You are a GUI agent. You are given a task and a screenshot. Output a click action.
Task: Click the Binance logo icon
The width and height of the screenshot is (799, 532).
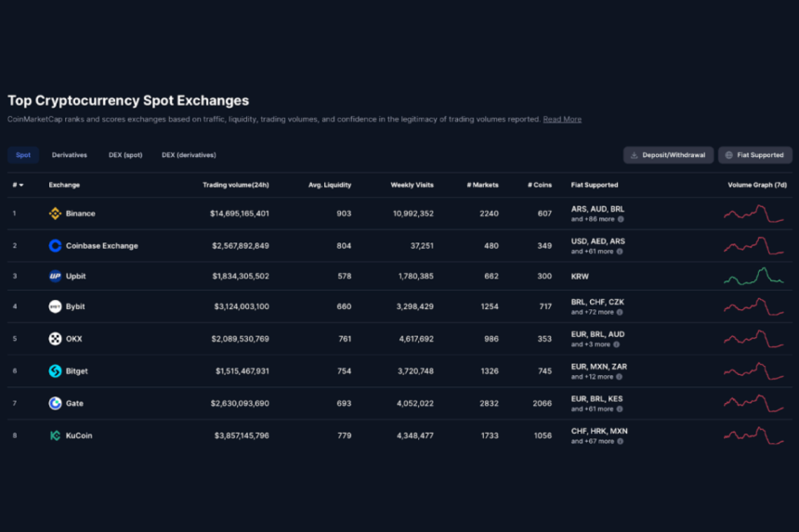pyautogui.click(x=55, y=214)
